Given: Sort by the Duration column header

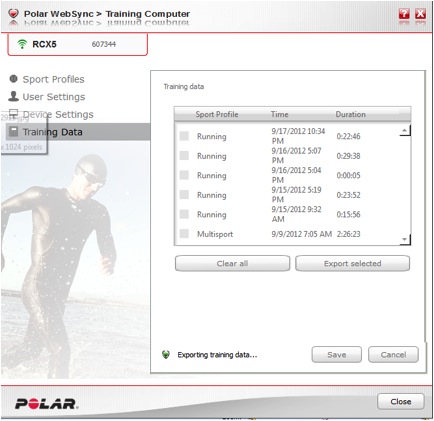Looking at the screenshot, I should (x=350, y=114).
